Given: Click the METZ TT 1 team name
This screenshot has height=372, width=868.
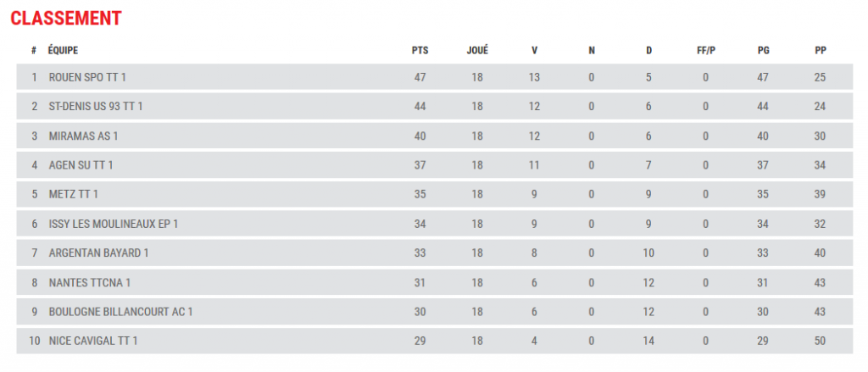Looking at the screenshot, I should click(73, 194).
